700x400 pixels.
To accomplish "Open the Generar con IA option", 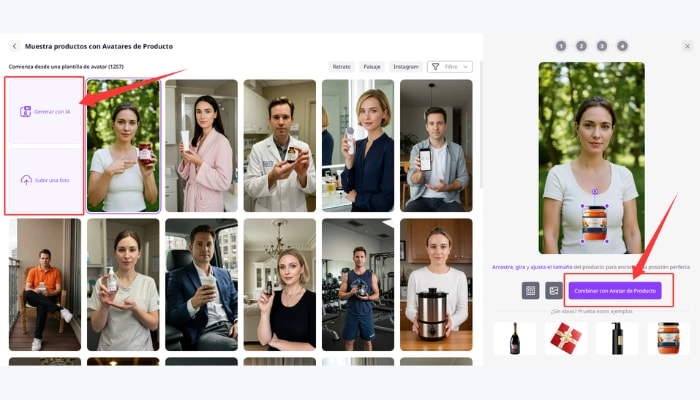I will pyautogui.click(x=45, y=111).
